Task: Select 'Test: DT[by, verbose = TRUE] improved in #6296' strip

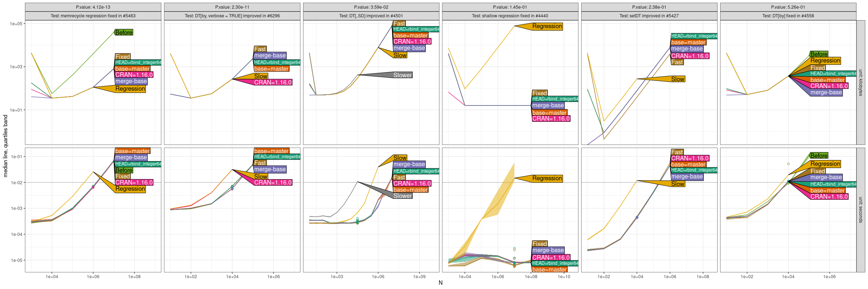Action: 232,16
